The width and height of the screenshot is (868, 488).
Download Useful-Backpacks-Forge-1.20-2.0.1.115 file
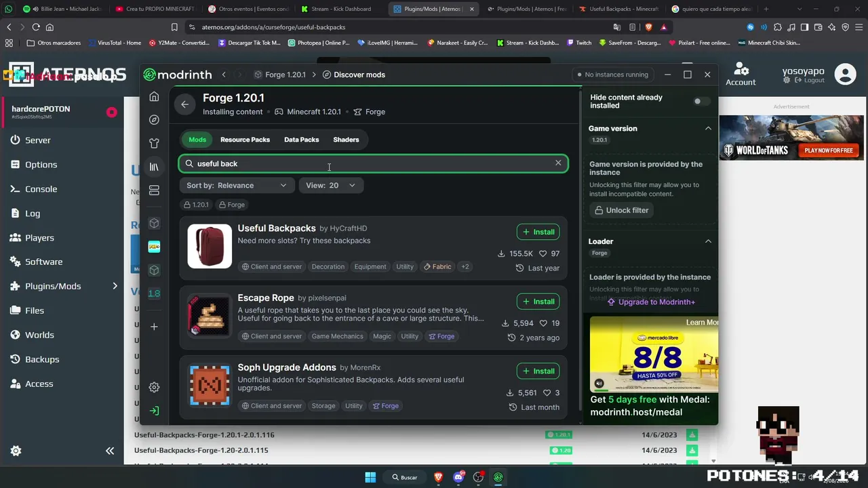692,450
